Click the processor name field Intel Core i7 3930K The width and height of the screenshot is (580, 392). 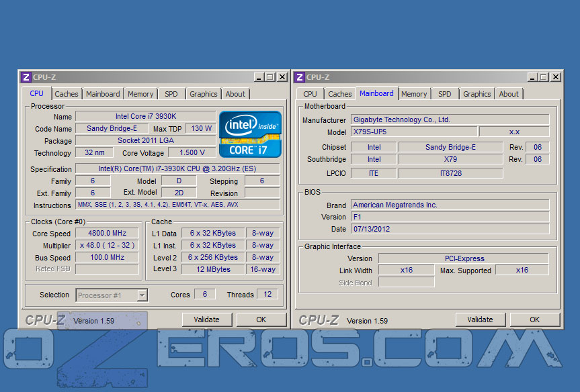coord(146,116)
